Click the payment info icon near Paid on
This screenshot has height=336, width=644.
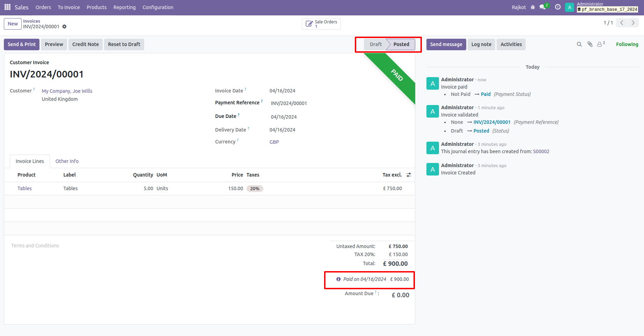point(338,279)
